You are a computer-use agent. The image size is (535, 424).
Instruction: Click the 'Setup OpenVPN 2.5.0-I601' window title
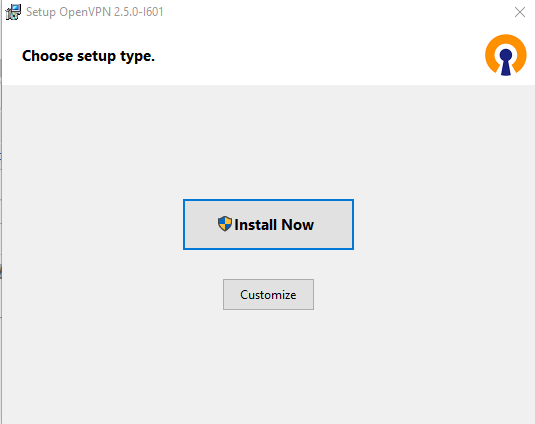pos(95,12)
